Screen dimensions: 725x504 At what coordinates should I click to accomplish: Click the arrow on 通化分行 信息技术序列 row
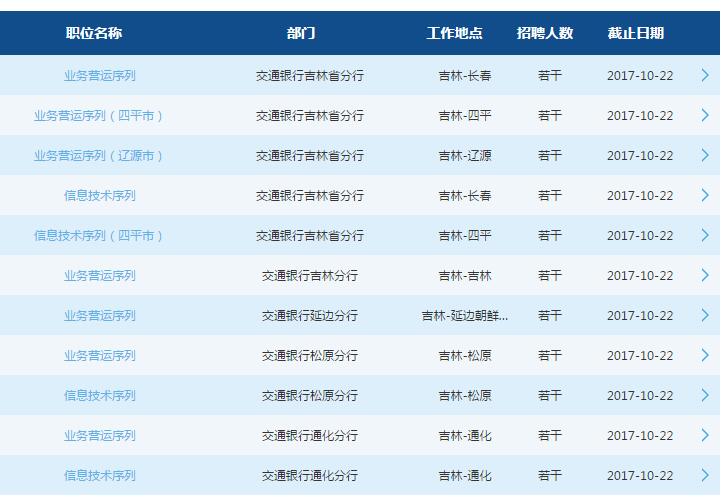[x=705, y=475]
